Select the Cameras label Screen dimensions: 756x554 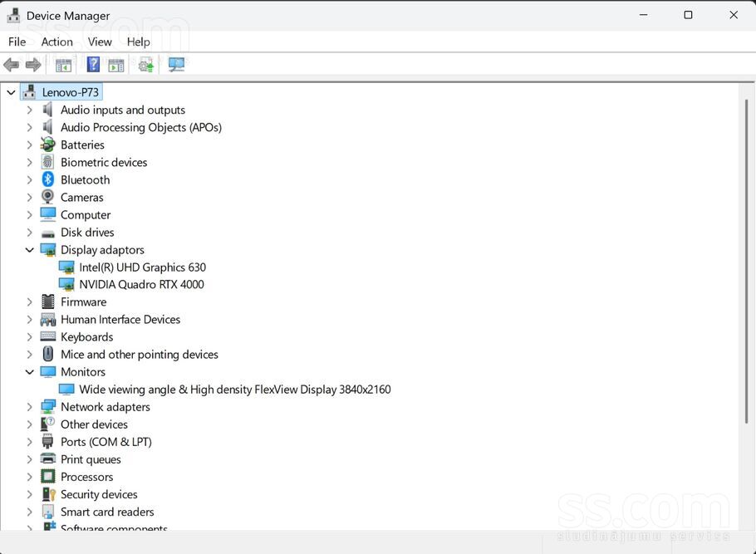[82, 197]
